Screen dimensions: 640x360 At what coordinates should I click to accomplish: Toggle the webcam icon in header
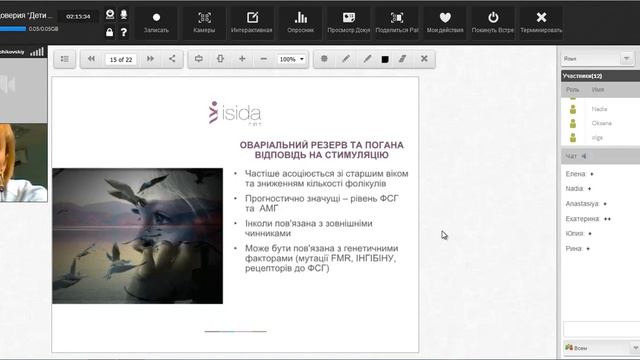point(110,15)
